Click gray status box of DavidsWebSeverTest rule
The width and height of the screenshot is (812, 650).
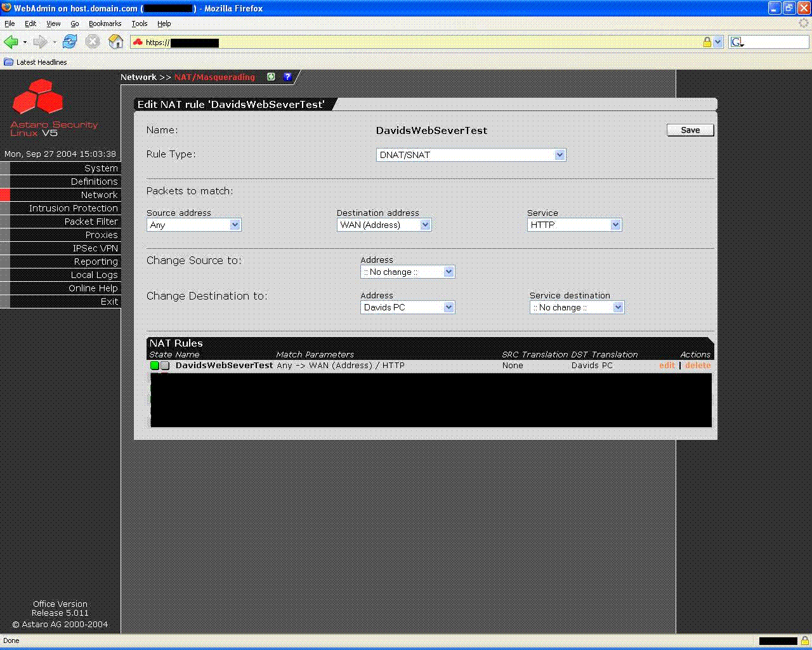165,366
